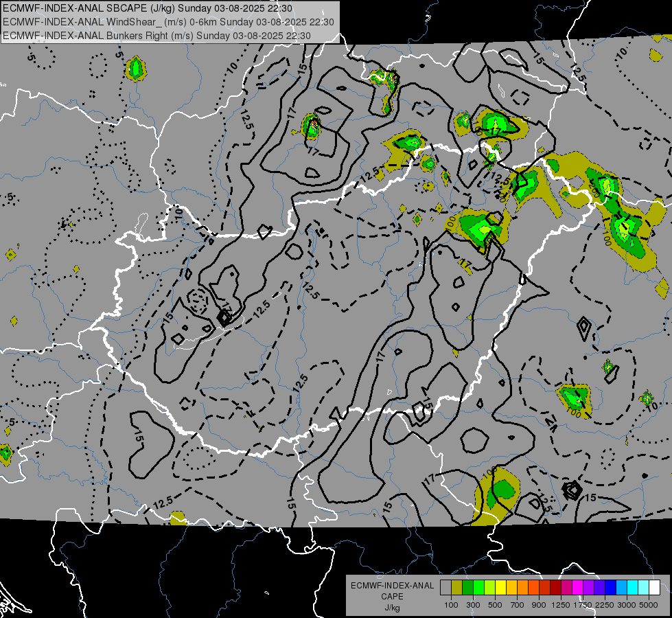
Task: Select the gray swatch in the CAPE legend
Action: pos(445,588)
